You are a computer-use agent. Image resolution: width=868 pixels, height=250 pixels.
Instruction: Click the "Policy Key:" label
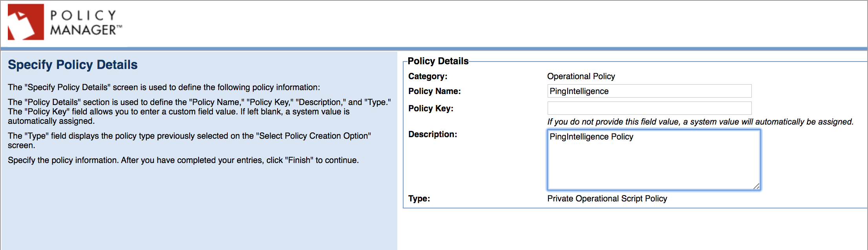[x=431, y=109]
